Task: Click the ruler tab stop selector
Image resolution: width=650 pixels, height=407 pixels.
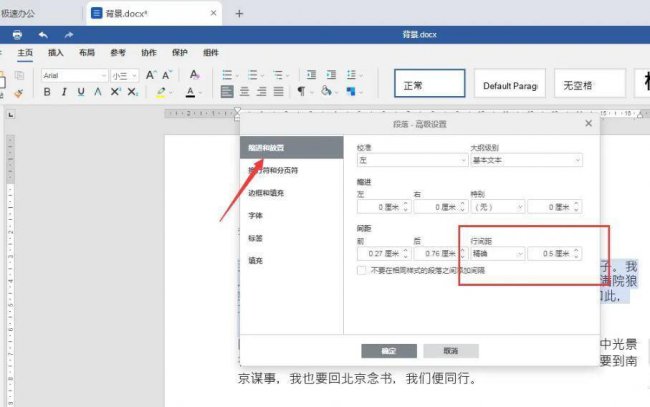Action: tap(11, 114)
